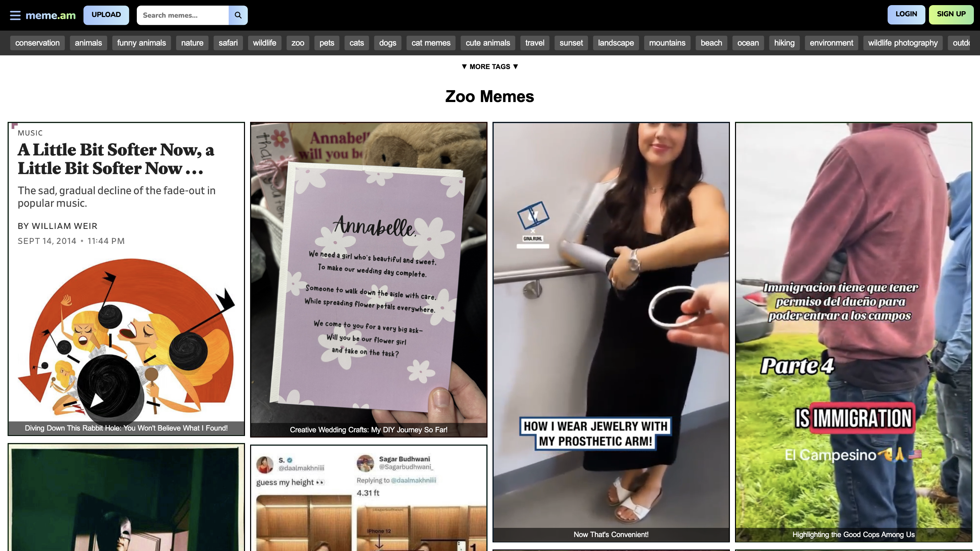Image resolution: width=980 pixels, height=551 pixels.
Task: Open the cat memes tag
Action: (431, 43)
